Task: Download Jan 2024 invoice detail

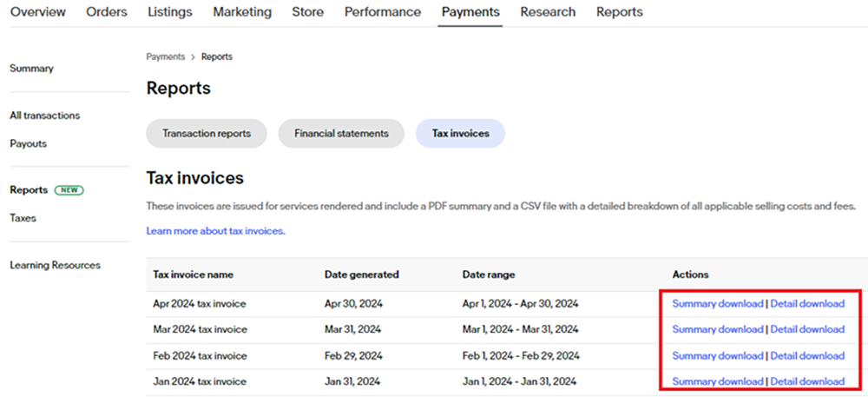Action: 807,381
